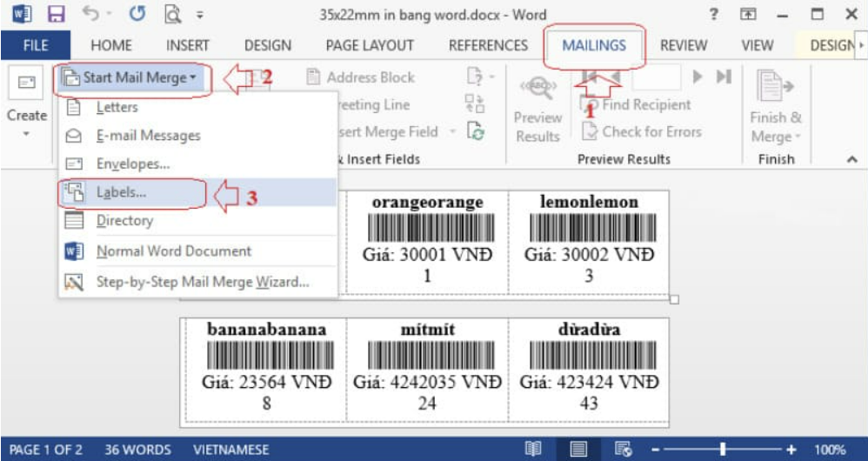Select the MAILINGS tab

594,45
